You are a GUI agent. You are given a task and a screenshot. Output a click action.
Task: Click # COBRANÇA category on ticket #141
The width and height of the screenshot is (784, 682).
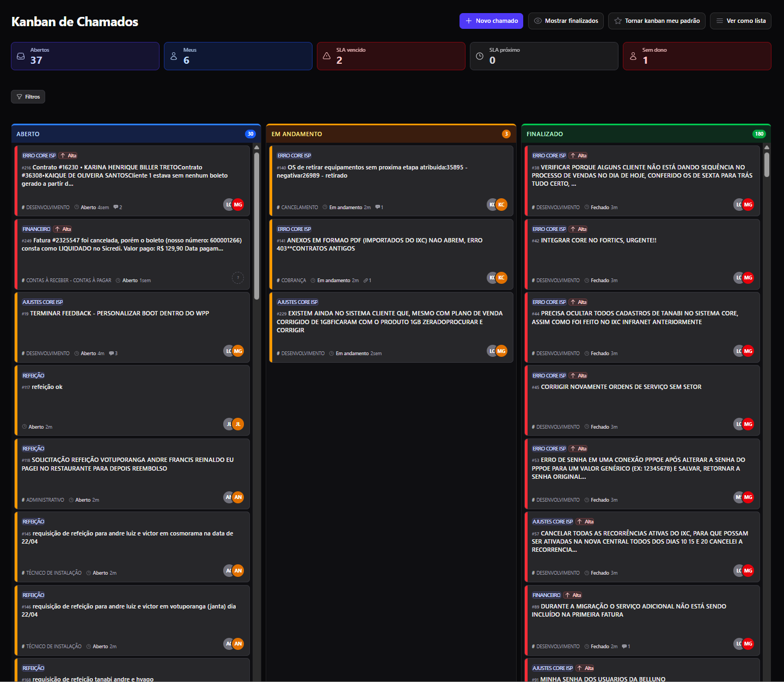[x=291, y=281]
